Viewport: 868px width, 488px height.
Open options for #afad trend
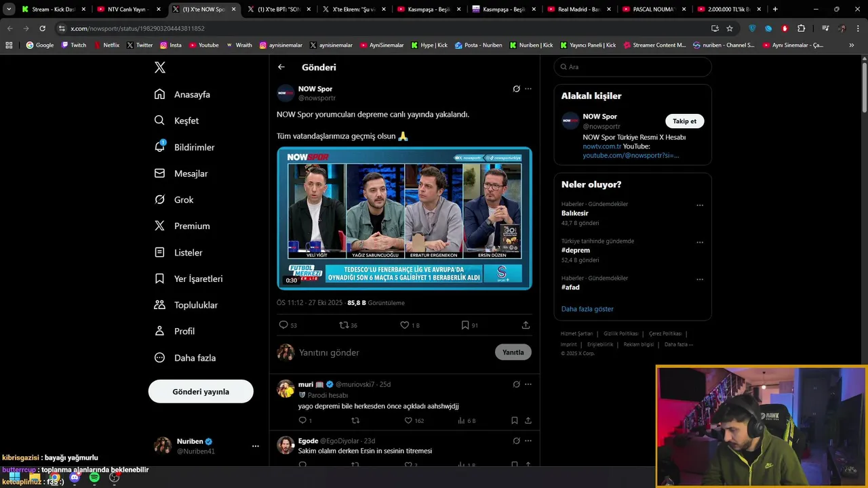(700, 279)
